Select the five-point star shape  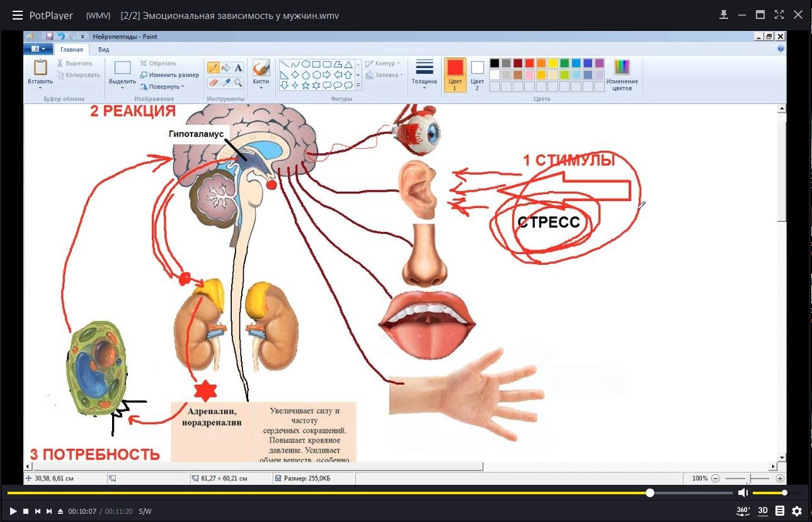pos(306,85)
